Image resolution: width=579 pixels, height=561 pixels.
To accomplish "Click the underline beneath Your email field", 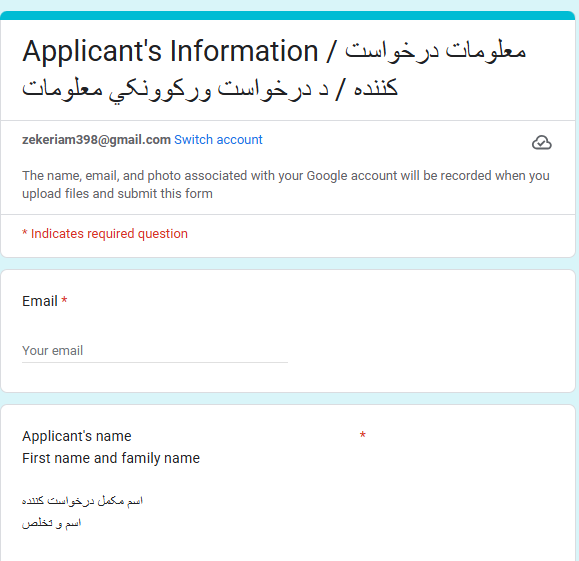I will tap(155, 362).
